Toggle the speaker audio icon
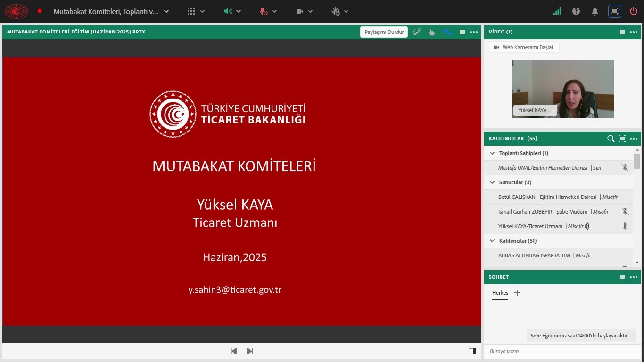The image size is (644, 362). pyautogui.click(x=228, y=11)
